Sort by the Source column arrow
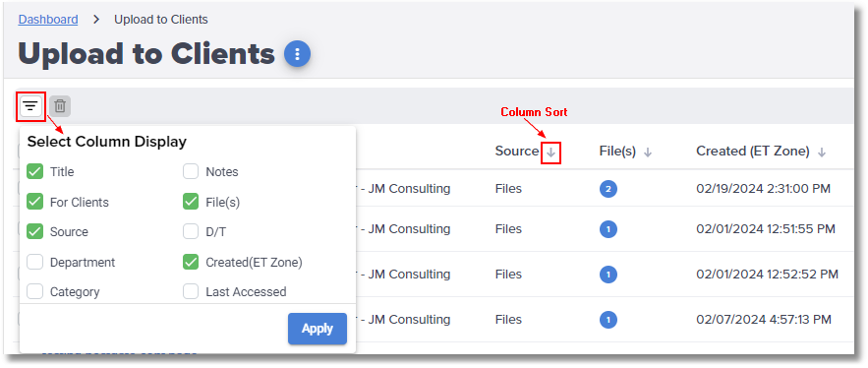Viewport: 868px width, 368px height. point(551,153)
